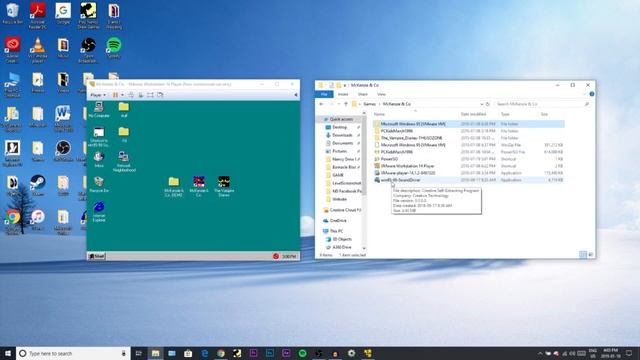Screen dimensions: 640x360
Task: Open the Steam desktop shortcut
Action: 38,185
